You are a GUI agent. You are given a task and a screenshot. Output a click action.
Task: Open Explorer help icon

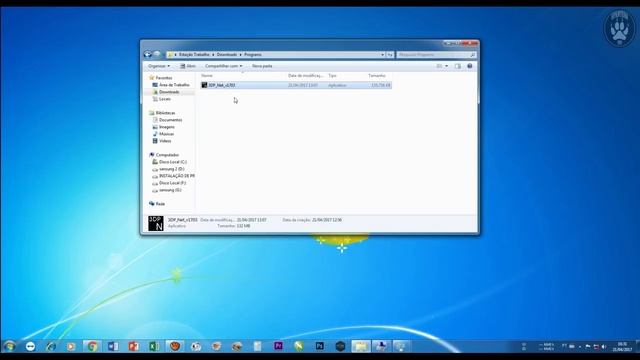tap(470, 66)
